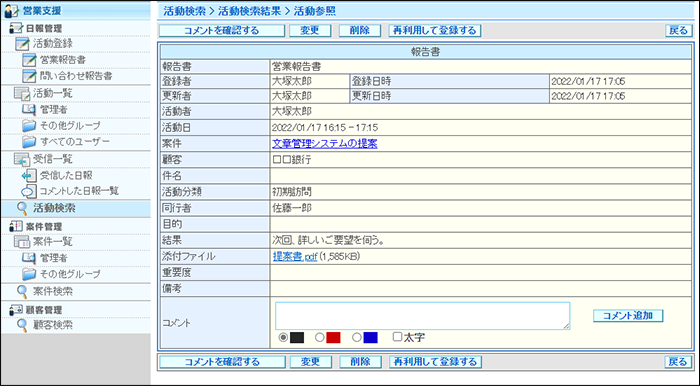Click the blue color swatch
This screenshot has height=386, width=700.
click(x=371, y=338)
